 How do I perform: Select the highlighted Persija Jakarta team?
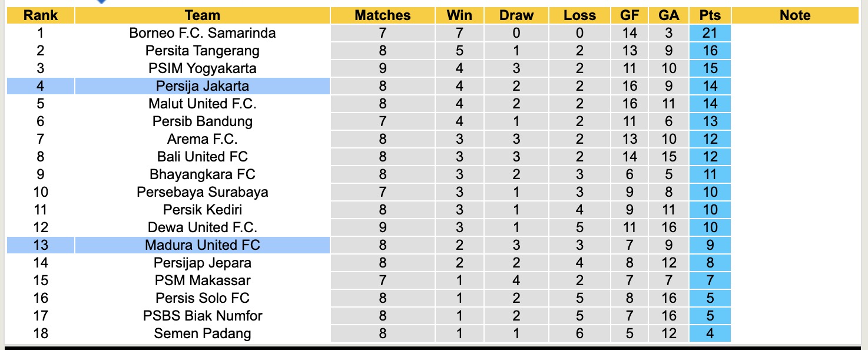pos(202,86)
